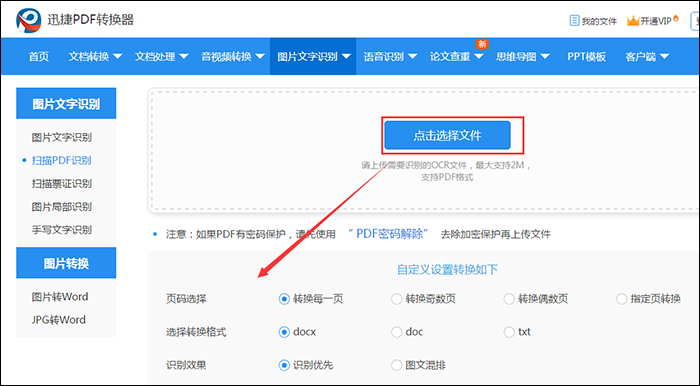Click the 选择转换格式 label
This screenshot has width=700, height=386.
196,332
